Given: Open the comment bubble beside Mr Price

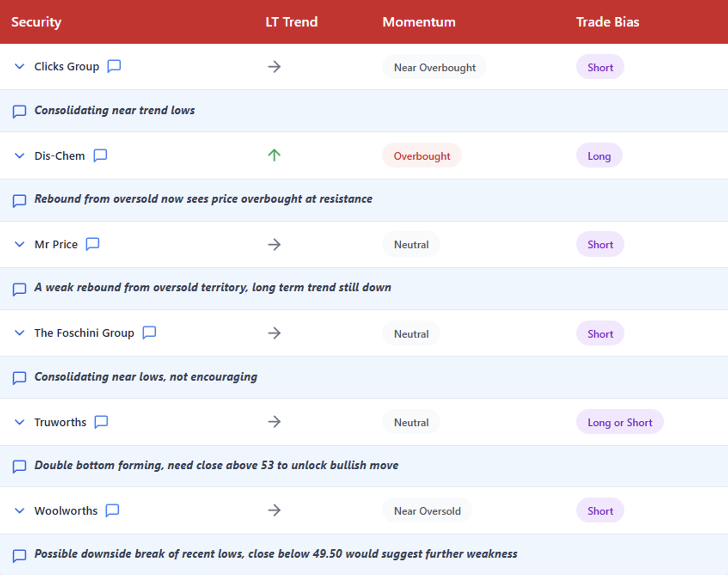Looking at the screenshot, I should [93, 244].
